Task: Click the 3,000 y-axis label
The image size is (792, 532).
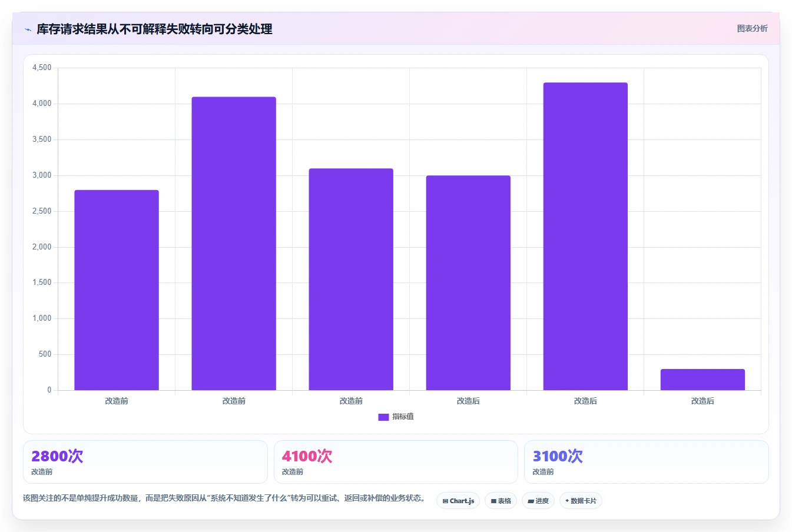Action: (42, 175)
